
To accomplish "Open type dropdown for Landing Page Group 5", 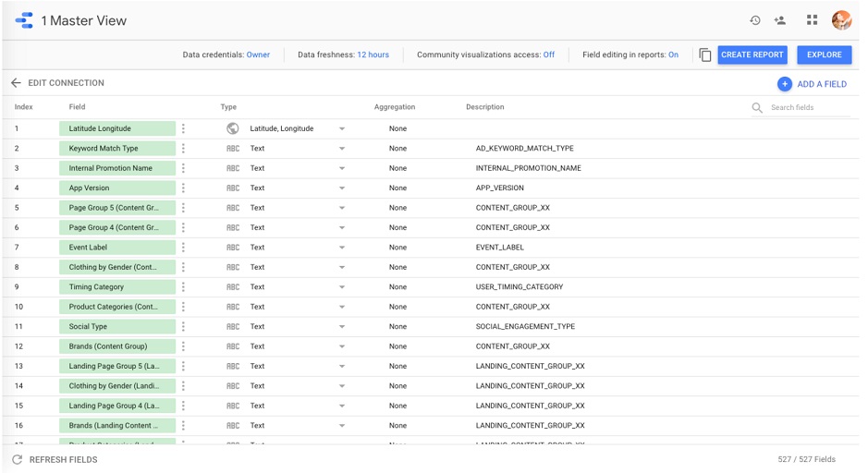I will [342, 367].
